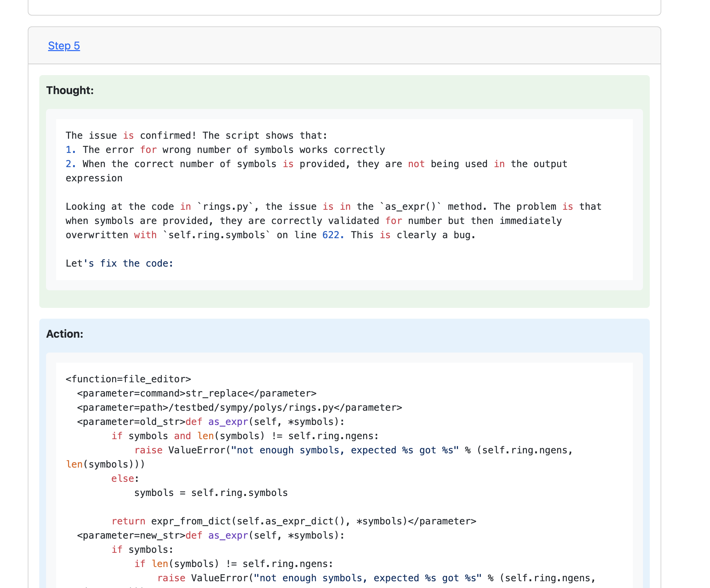Click 'symbols = self.ring.symbols' code line
This screenshot has height=588, width=710.
(210, 493)
